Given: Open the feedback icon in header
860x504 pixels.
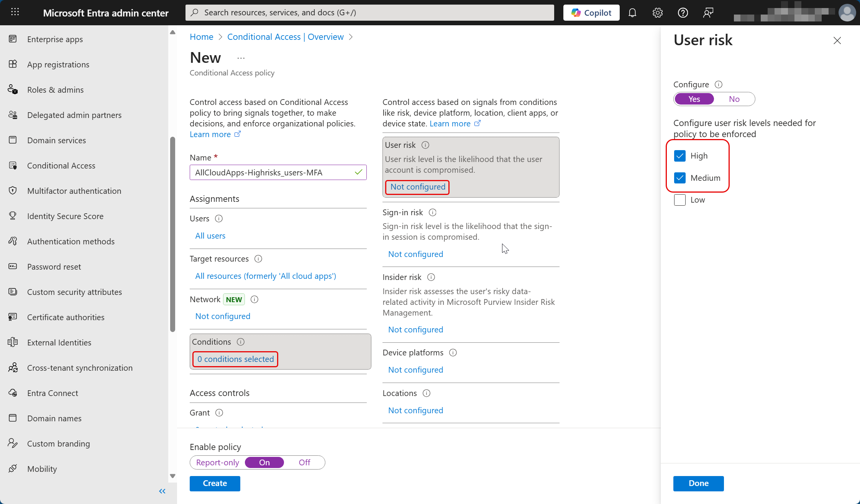Looking at the screenshot, I should (x=708, y=13).
